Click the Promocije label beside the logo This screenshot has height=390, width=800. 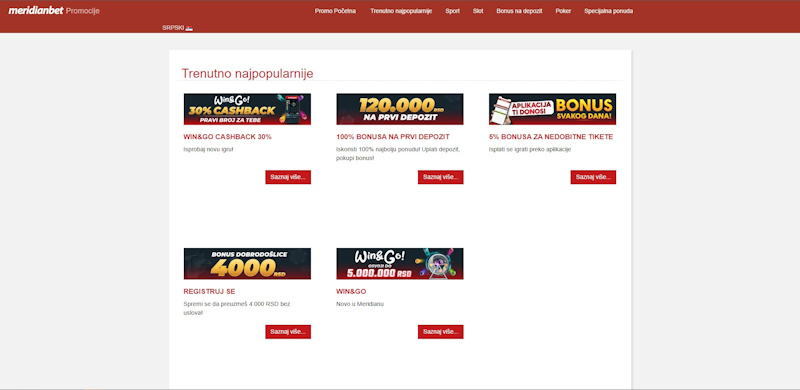(83, 11)
